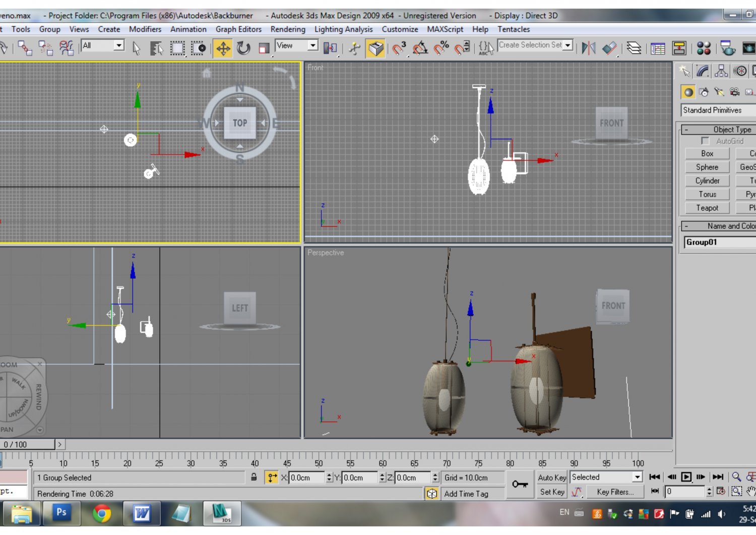The width and height of the screenshot is (756, 535).
Task: Select the Select and Rotate tool
Action: 244,48
